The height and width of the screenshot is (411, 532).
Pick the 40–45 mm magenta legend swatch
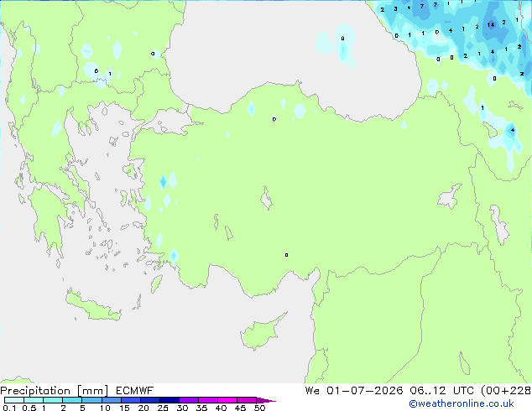pos(227,400)
